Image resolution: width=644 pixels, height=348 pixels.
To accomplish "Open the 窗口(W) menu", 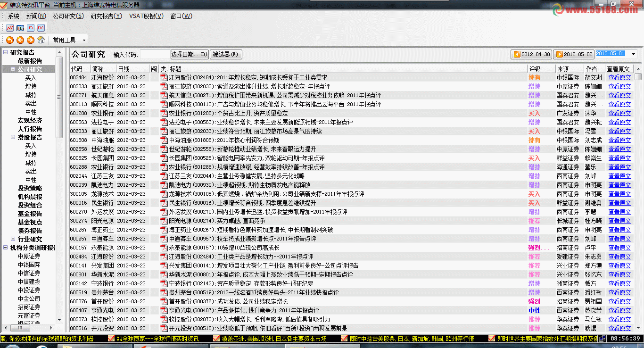I will pyautogui.click(x=181, y=16).
